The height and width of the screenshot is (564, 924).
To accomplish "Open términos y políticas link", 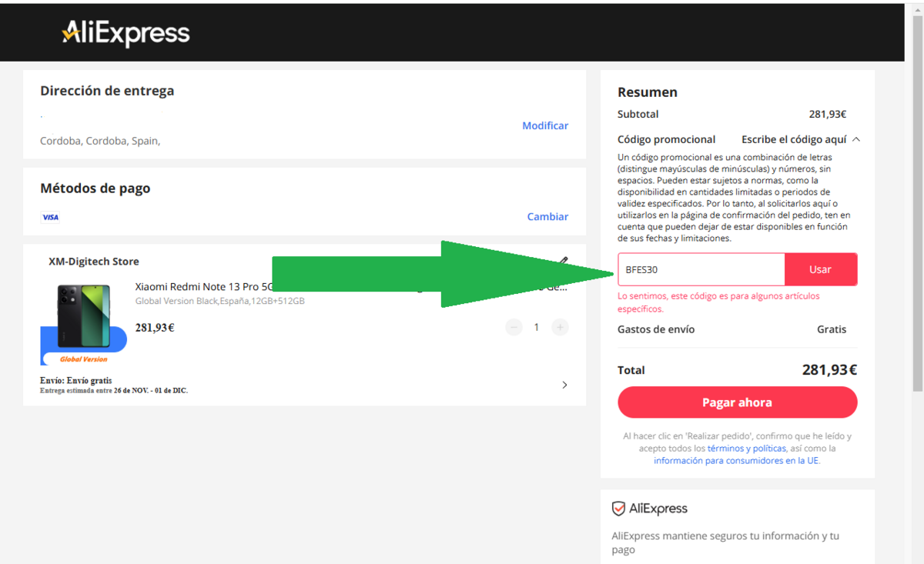I will click(747, 448).
